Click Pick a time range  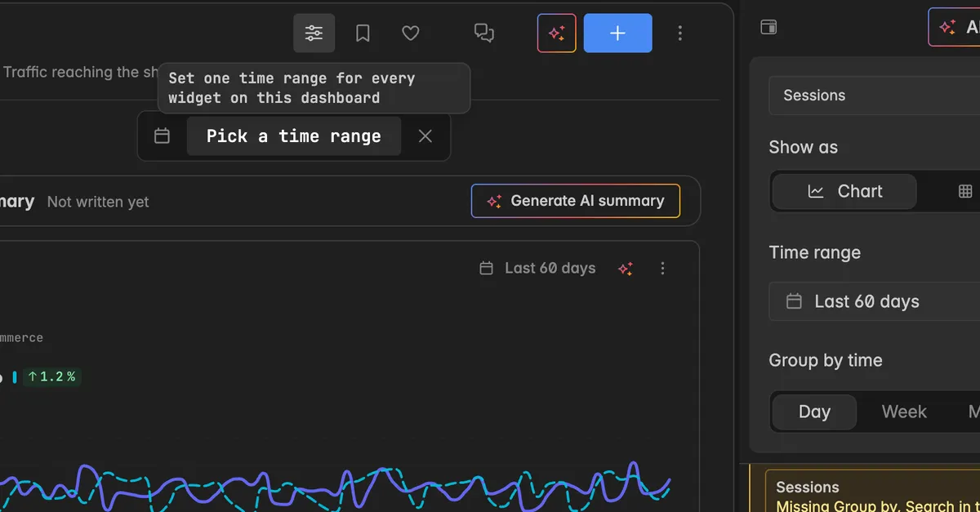294,136
